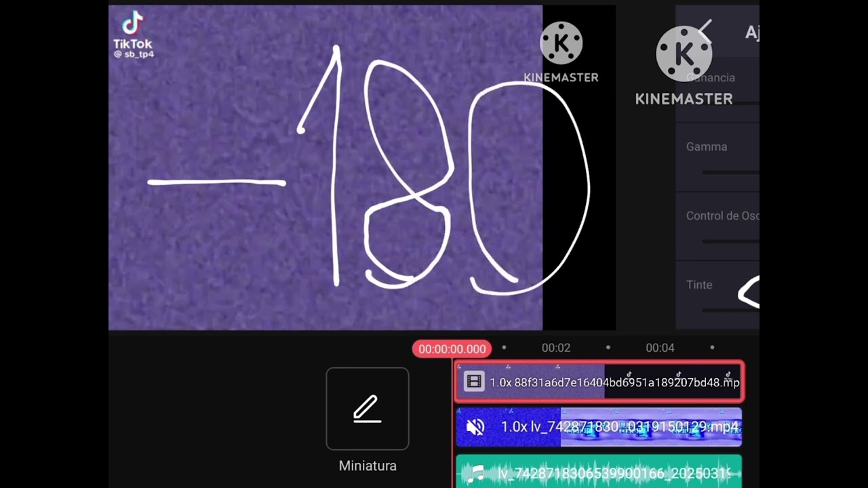The width and height of the screenshot is (868, 488).
Task: Click the 00:04 mark on the timeline ruler
Action: pyautogui.click(x=660, y=348)
